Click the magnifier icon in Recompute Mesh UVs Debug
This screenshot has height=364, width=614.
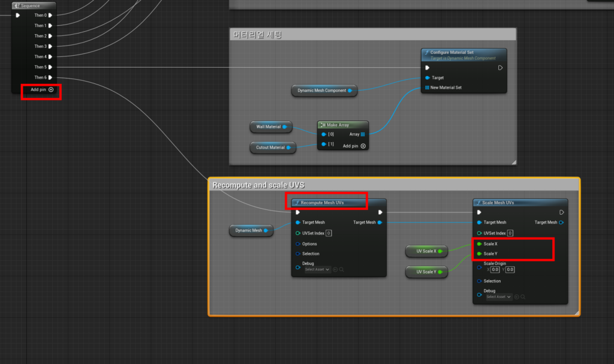[x=342, y=270]
